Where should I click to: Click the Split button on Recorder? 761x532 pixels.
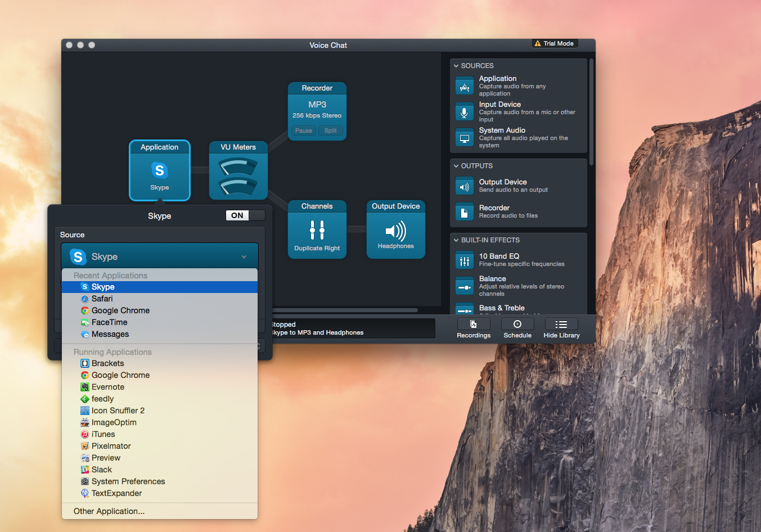pos(331,130)
